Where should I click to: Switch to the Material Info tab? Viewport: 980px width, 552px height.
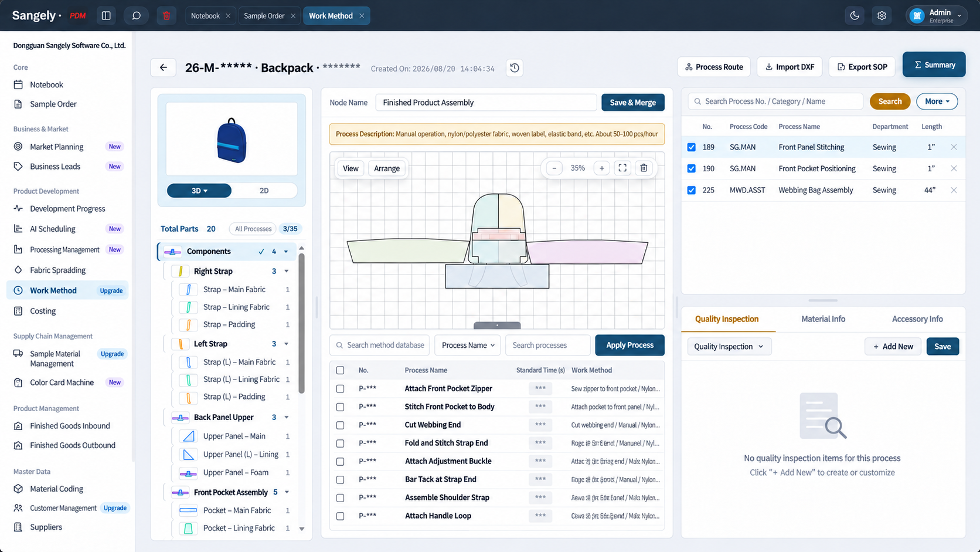pos(823,319)
